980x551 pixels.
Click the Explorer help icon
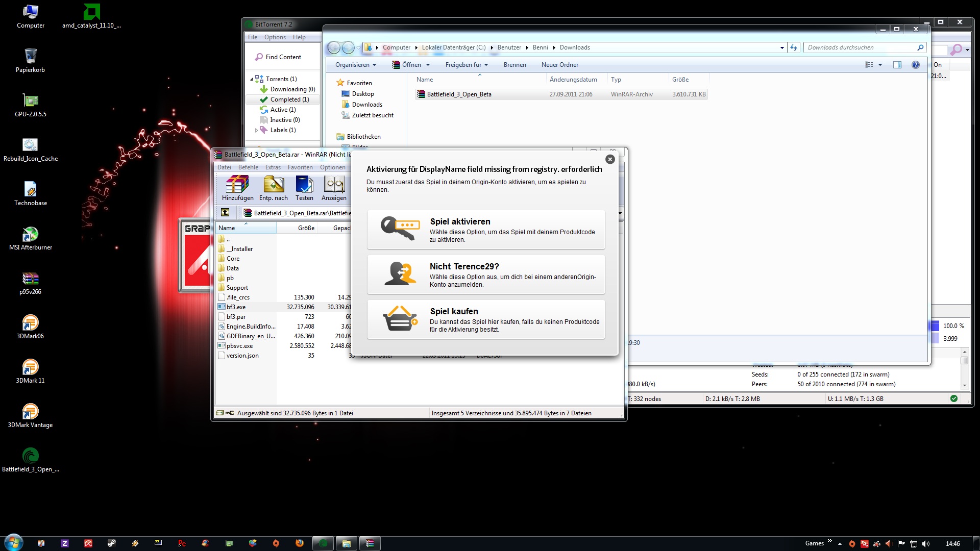[916, 65]
